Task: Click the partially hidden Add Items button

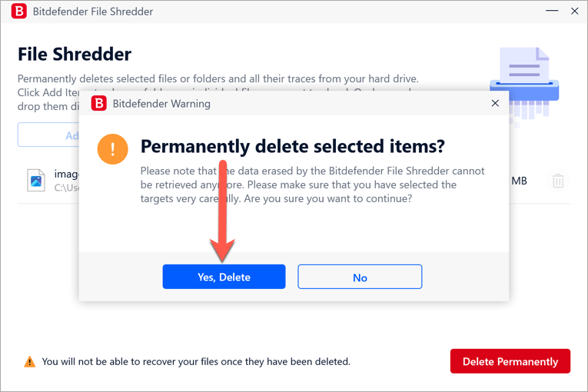Action: point(48,135)
